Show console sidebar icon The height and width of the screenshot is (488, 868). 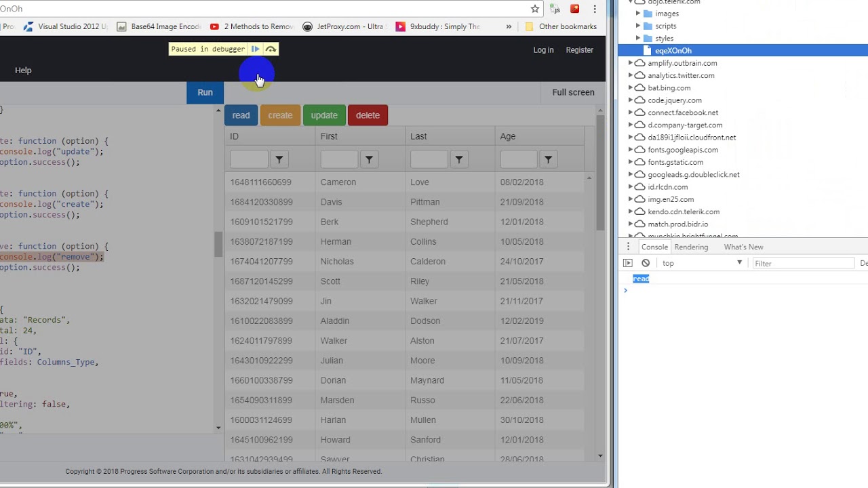point(628,263)
